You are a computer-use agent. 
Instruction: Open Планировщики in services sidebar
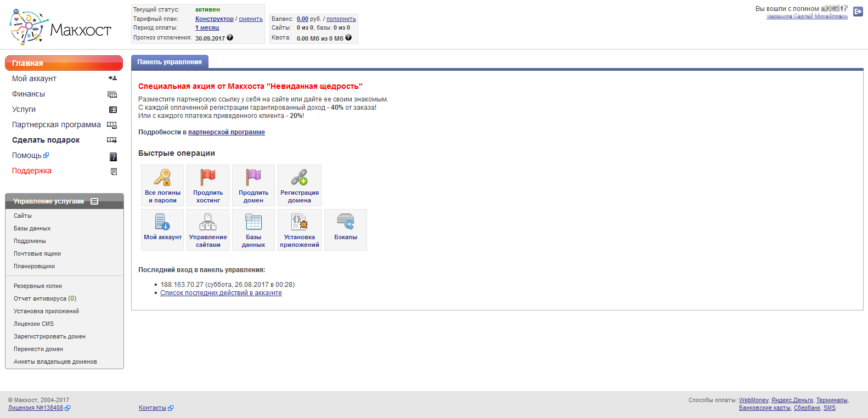pos(34,266)
